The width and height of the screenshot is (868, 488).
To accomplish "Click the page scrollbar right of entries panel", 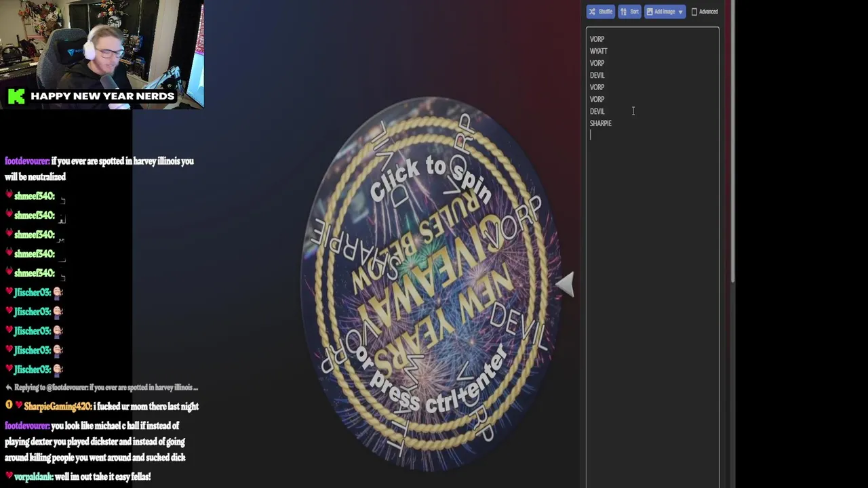I will point(733,142).
